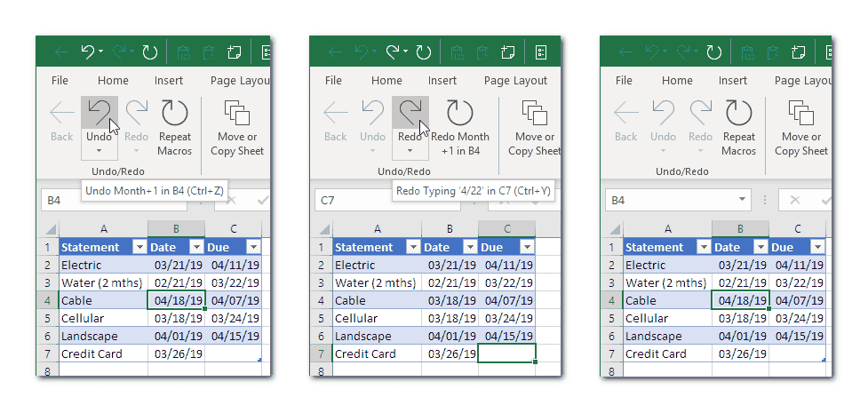Switch to Home tab in the right screenshot

coord(677,80)
